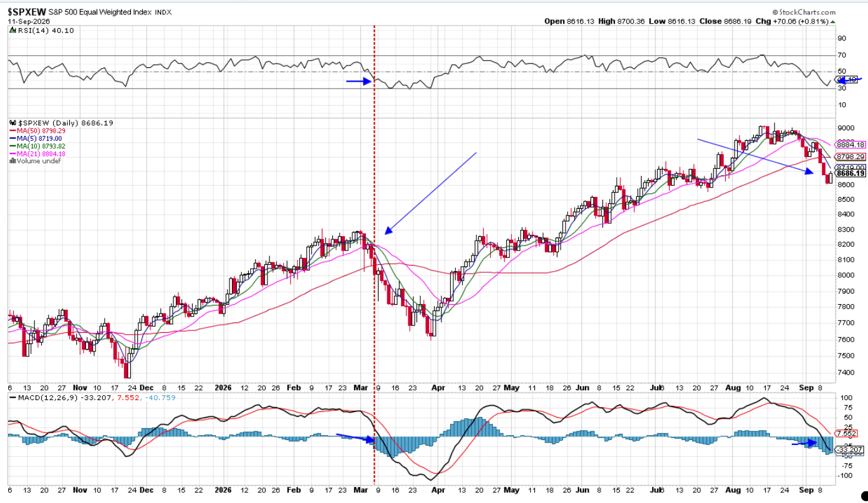868x503 pixels.
Task: Click the 2026 label on the date axis
Action: click(223, 387)
